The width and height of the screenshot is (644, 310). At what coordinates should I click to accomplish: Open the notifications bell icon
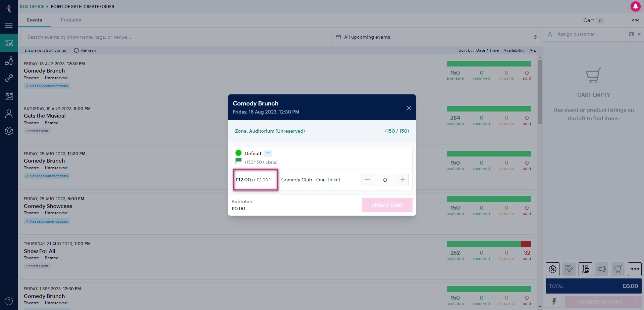pos(635,6)
